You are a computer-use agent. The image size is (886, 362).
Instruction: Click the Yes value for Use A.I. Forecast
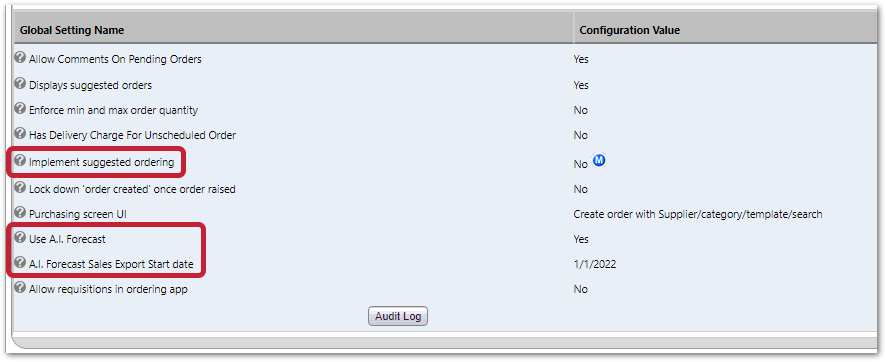(581, 239)
